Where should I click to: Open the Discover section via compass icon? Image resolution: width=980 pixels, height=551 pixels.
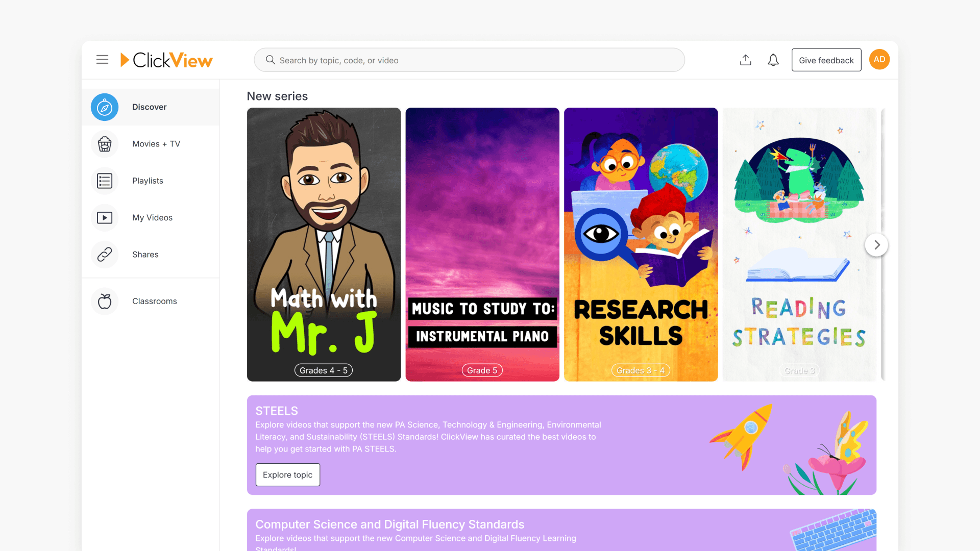(x=104, y=107)
